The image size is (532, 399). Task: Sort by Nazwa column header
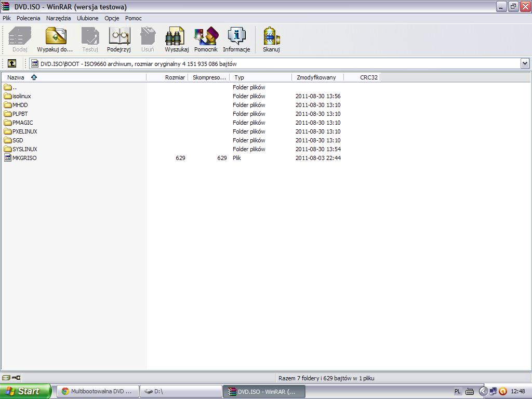click(x=74, y=77)
